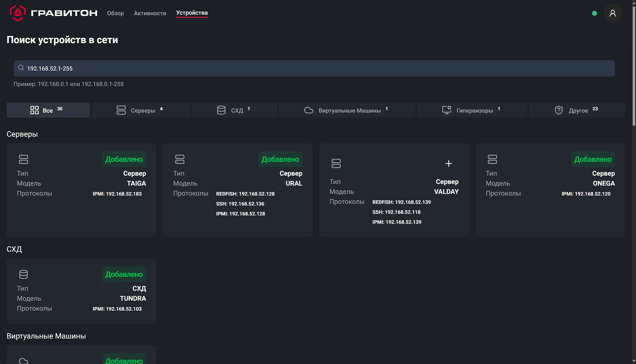Click the green connection status indicator
Screen dimensions: 636x364
pos(594,13)
